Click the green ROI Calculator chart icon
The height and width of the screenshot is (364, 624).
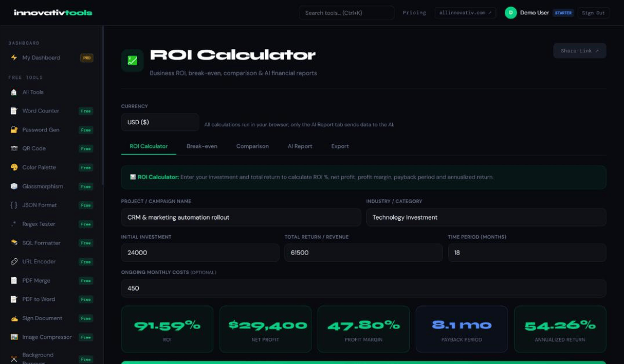[132, 61]
